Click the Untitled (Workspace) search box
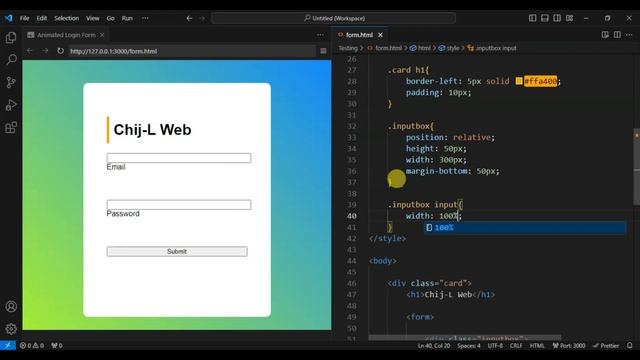 pyautogui.click(x=333, y=18)
